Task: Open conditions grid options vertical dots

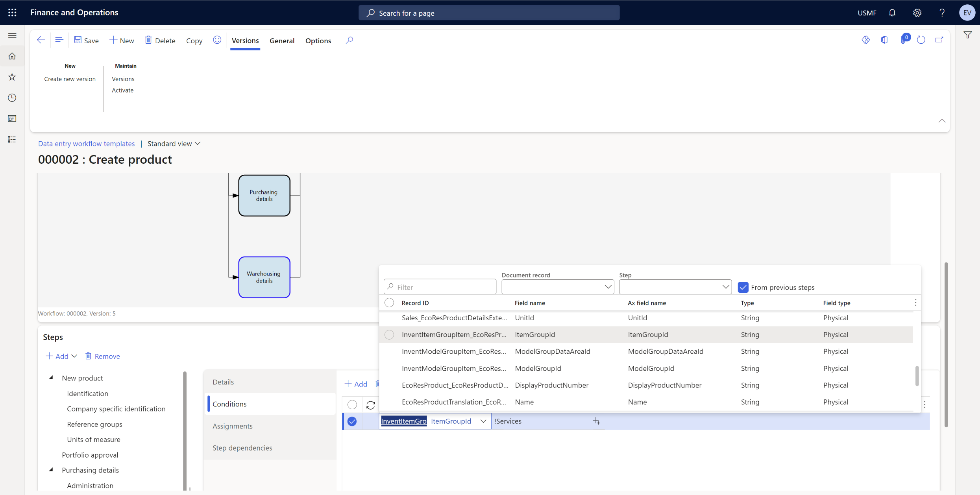Action: (925, 404)
